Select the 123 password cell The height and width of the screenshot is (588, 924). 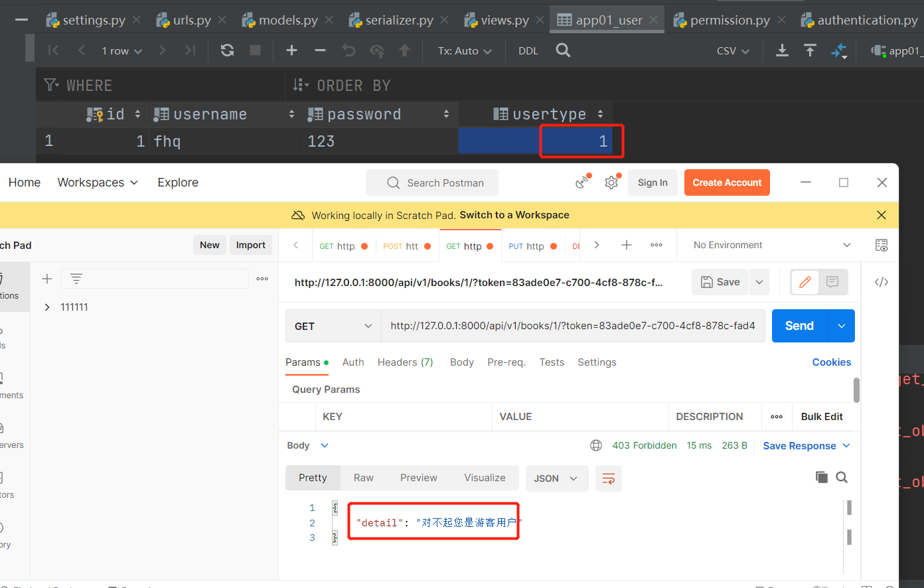pos(380,141)
